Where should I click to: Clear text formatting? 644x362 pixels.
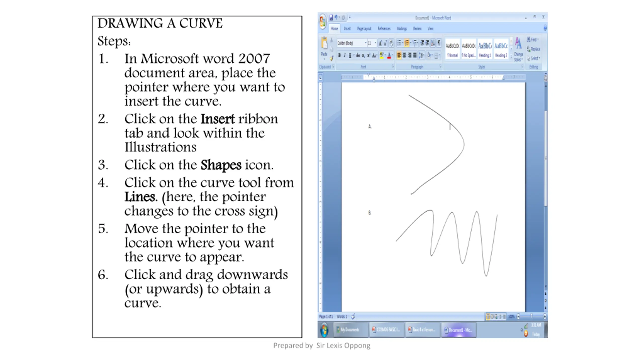[x=391, y=43]
